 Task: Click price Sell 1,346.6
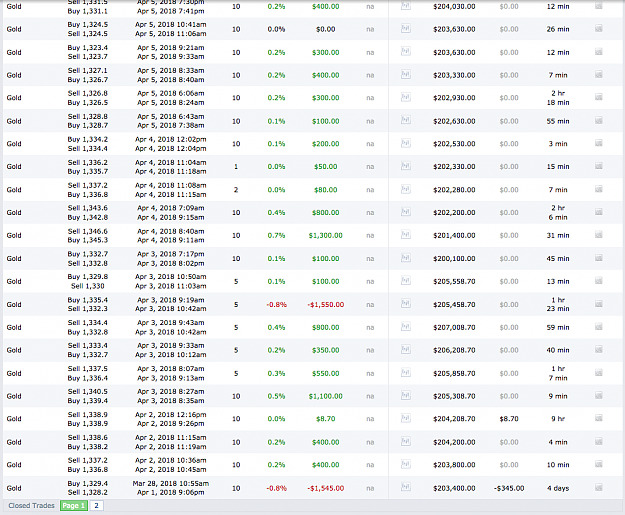coord(88,231)
